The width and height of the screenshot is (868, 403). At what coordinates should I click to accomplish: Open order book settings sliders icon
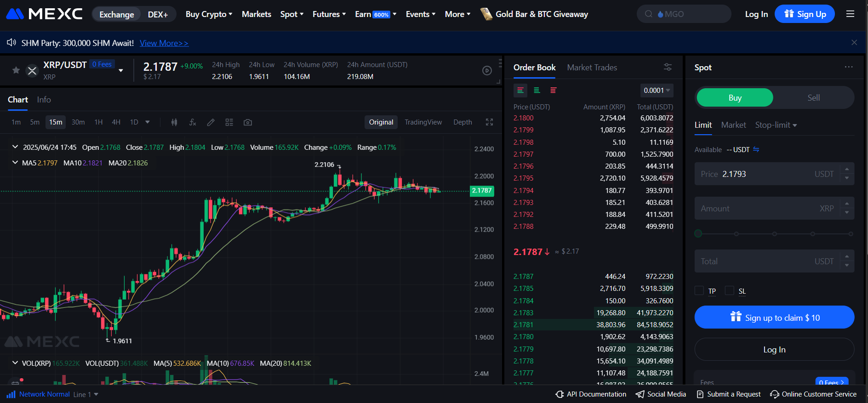coord(668,67)
